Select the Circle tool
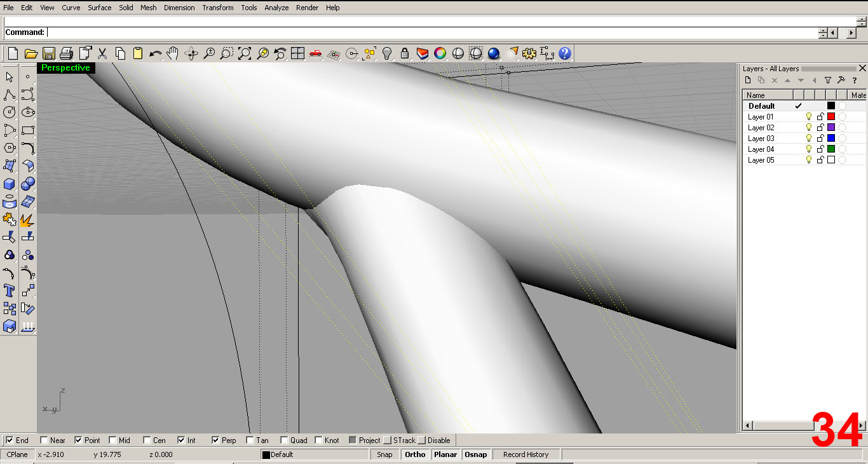The width and height of the screenshot is (868, 464). click(x=10, y=113)
